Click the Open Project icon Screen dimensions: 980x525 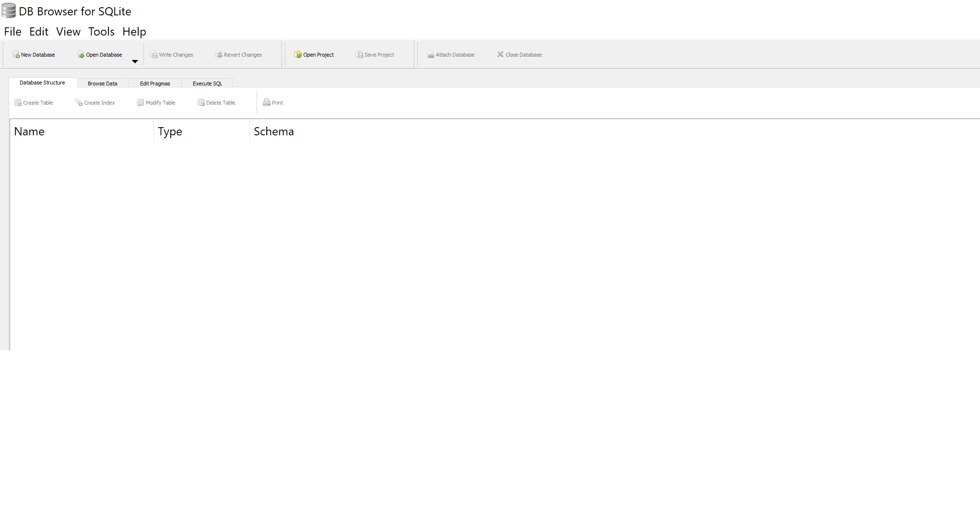point(298,55)
